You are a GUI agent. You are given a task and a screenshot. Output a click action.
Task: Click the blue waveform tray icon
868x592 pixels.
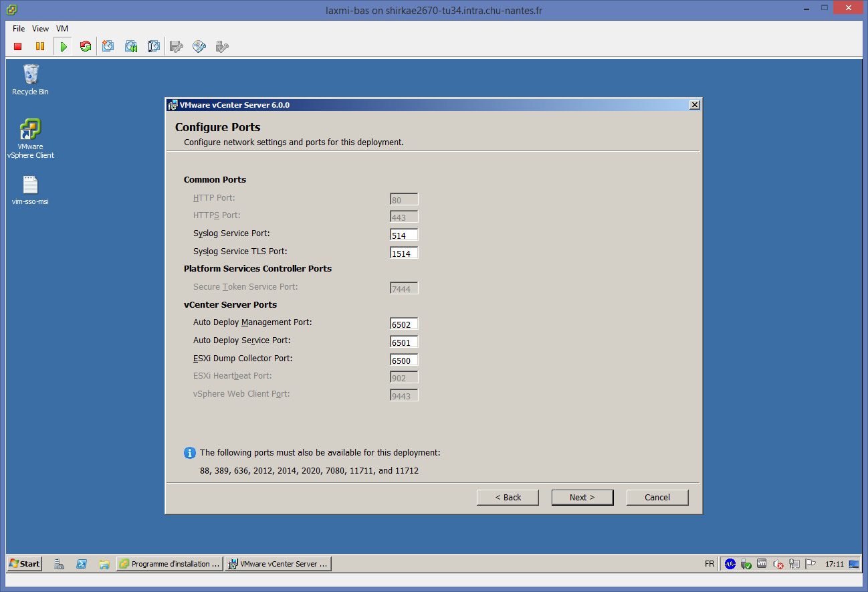click(730, 564)
